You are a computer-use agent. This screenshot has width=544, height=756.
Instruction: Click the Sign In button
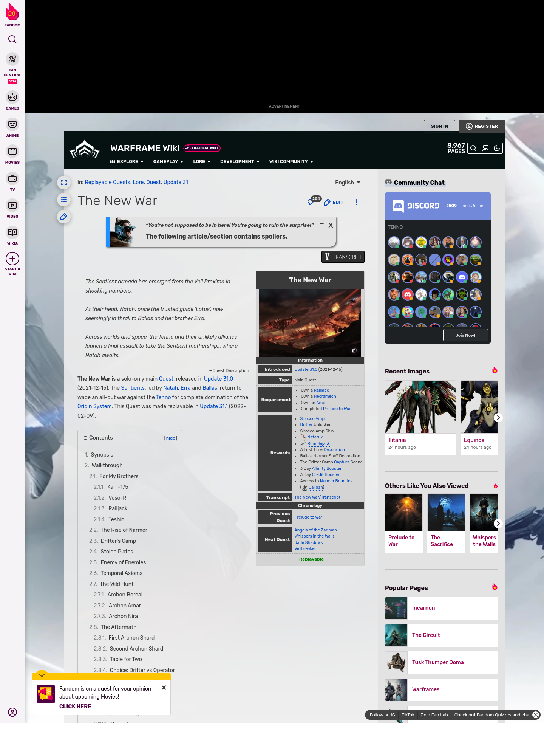pyautogui.click(x=439, y=126)
